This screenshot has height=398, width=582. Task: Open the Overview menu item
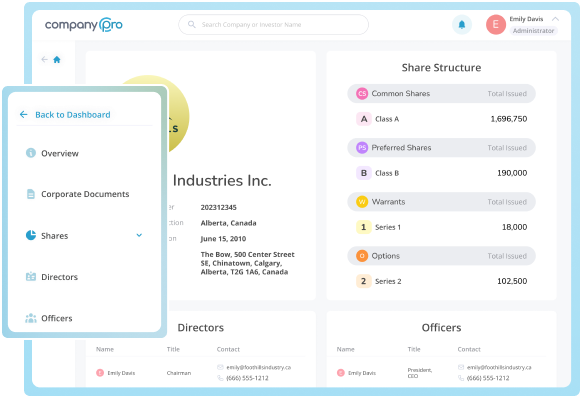(59, 153)
